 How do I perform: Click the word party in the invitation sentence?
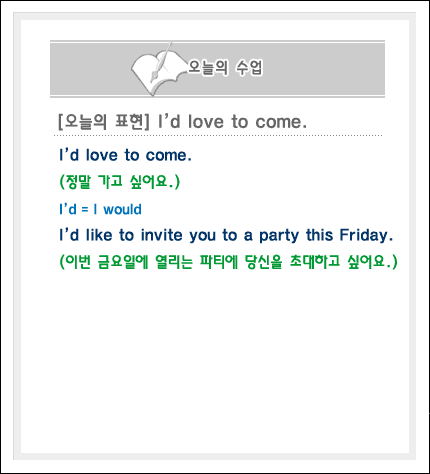click(279, 236)
